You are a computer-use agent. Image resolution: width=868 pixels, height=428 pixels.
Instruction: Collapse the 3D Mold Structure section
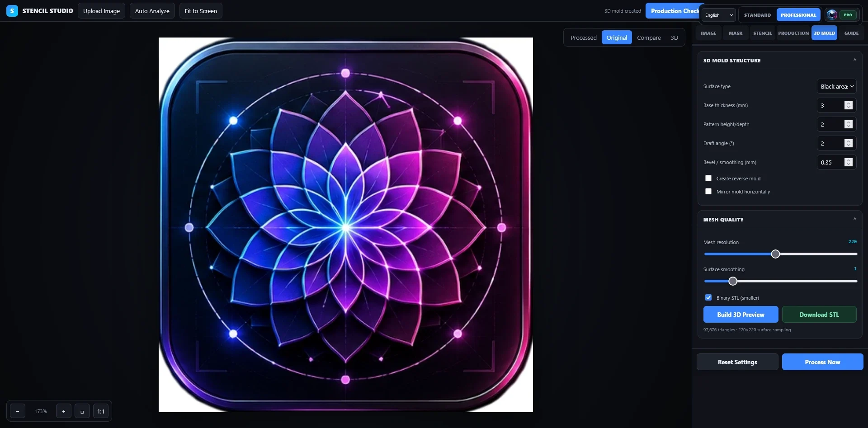pyautogui.click(x=854, y=60)
